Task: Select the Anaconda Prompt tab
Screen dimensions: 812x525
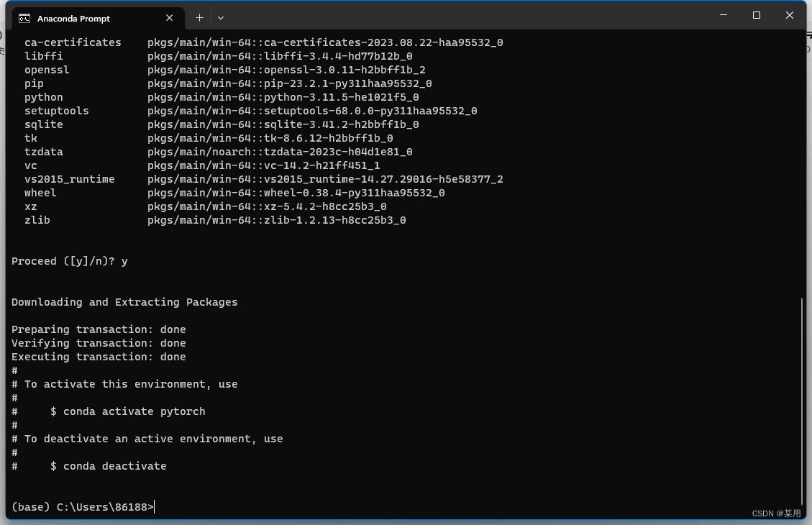Action: point(99,18)
